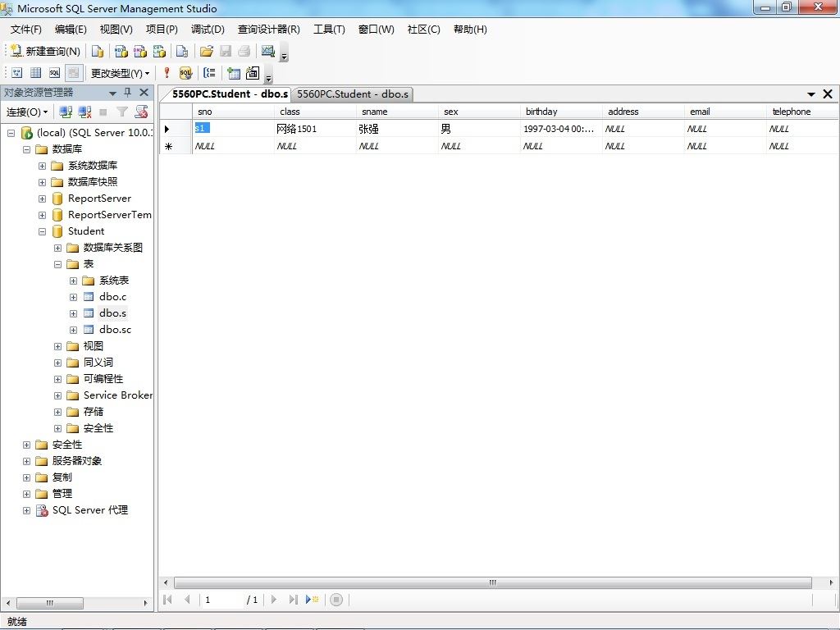Verify SQL syntax using the SQL icon
This screenshot has height=630, width=840.
(185, 73)
